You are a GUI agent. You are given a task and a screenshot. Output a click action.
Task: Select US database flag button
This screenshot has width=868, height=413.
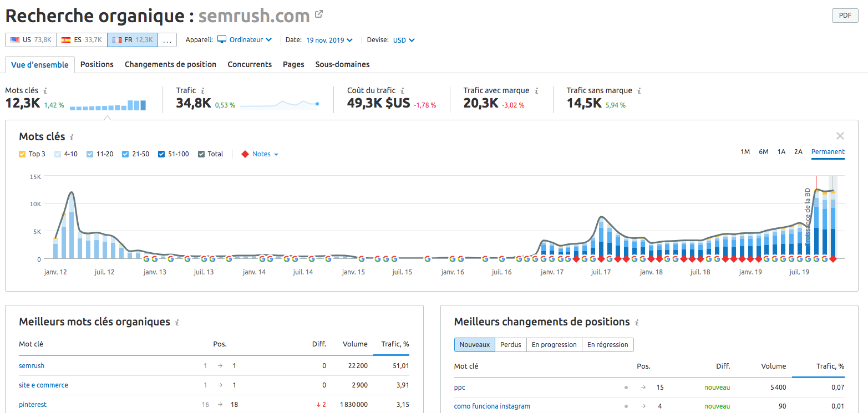pyautogui.click(x=31, y=40)
